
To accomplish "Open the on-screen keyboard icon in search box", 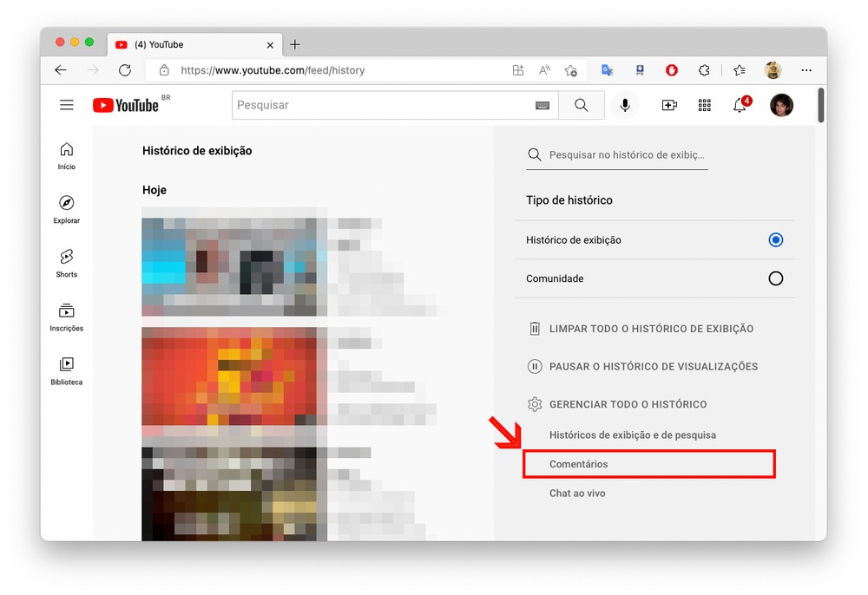I will point(542,105).
